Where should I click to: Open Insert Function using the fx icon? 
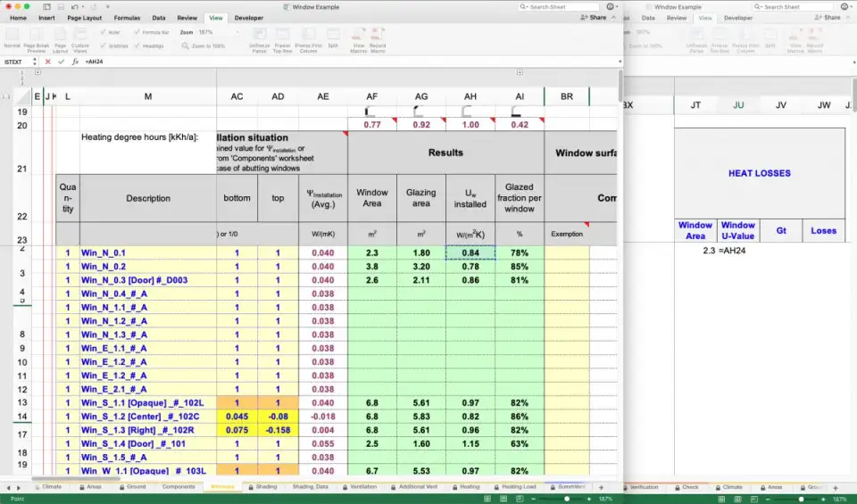pyautogui.click(x=75, y=62)
